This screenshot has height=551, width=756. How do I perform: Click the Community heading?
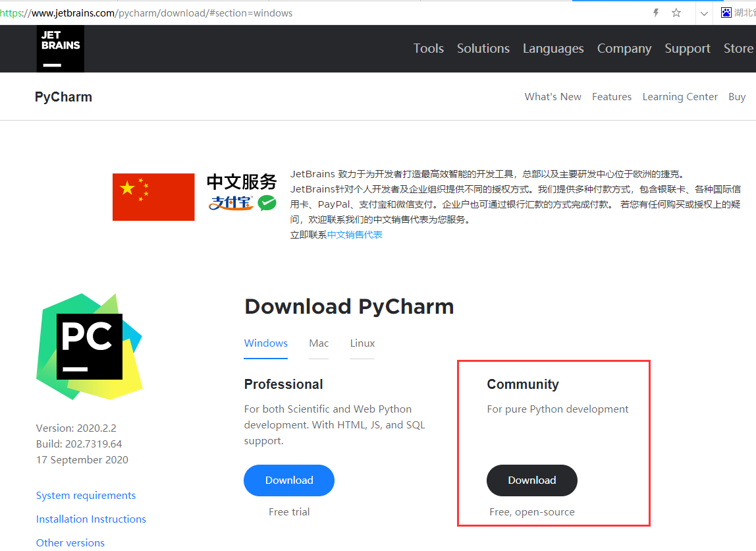(x=523, y=384)
